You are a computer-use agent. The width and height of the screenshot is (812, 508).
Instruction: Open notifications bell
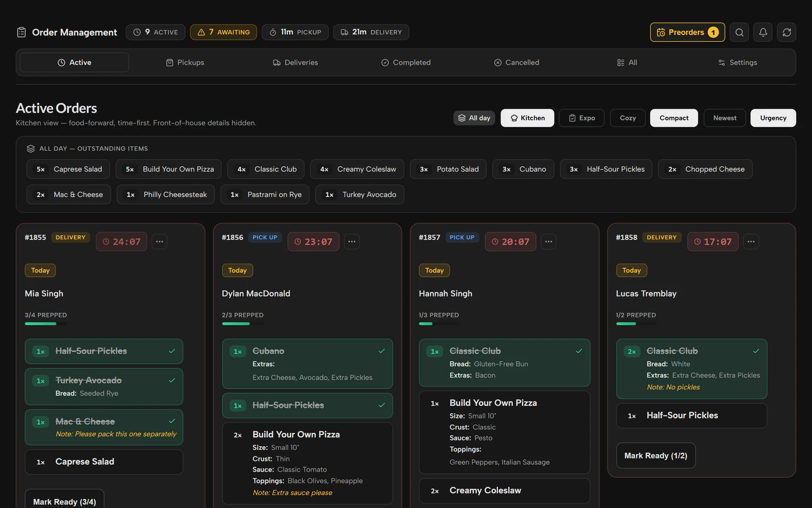tap(763, 33)
